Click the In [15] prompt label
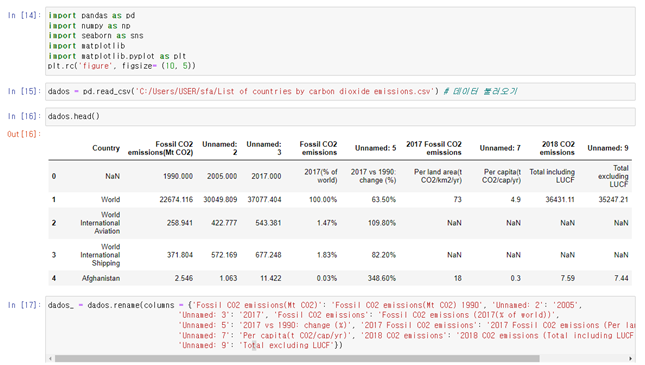This screenshot has width=645, height=365. (24, 91)
